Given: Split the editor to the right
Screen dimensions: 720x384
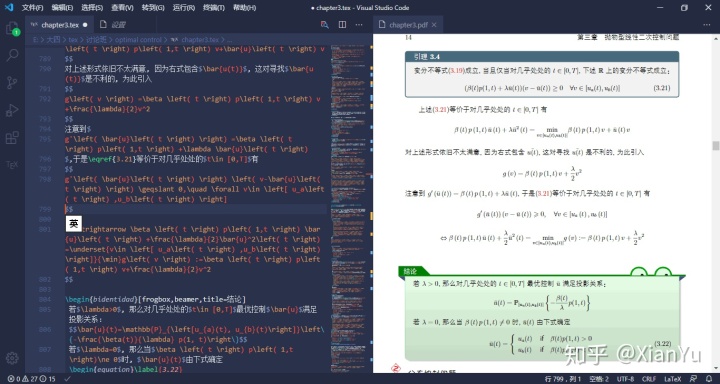Looking at the screenshot, I should coord(342,25).
